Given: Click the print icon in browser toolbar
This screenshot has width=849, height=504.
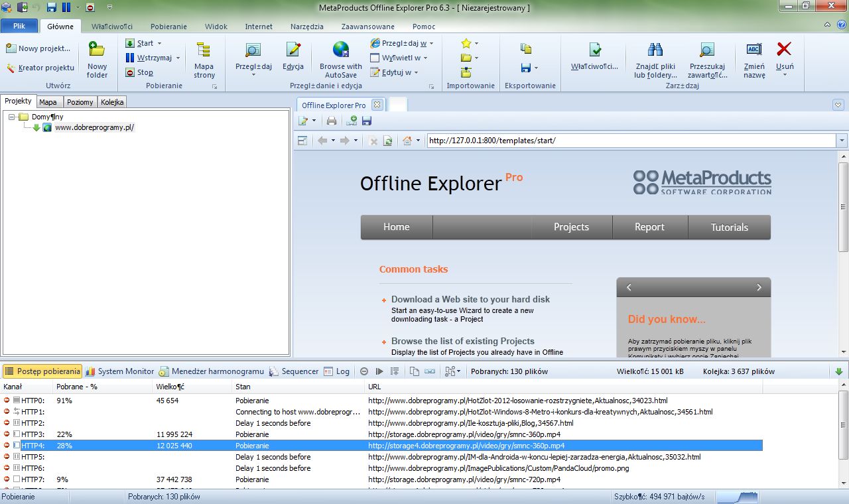Looking at the screenshot, I should pyautogui.click(x=332, y=121).
